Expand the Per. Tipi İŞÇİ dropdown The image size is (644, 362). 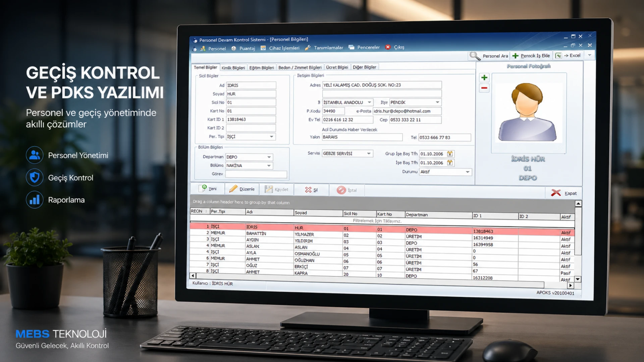pyautogui.click(x=272, y=136)
